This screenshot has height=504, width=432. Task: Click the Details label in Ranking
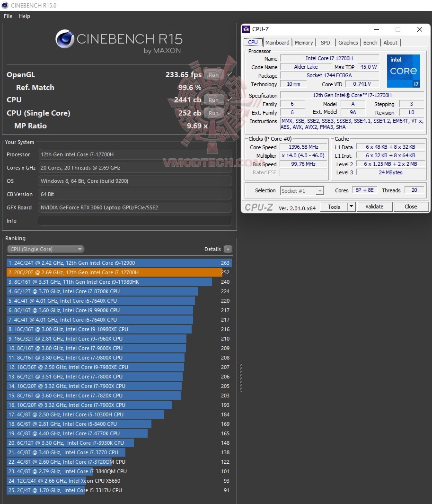tap(212, 249)
